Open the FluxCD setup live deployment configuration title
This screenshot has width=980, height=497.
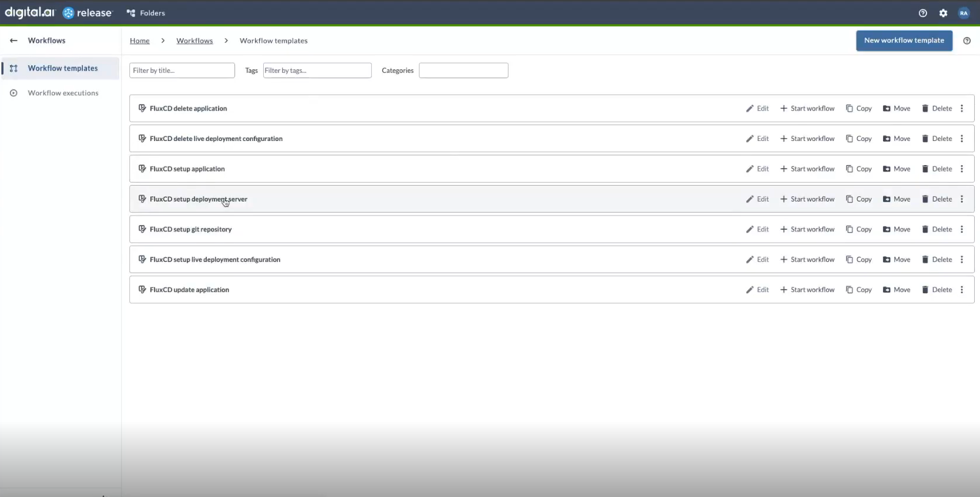215,260
